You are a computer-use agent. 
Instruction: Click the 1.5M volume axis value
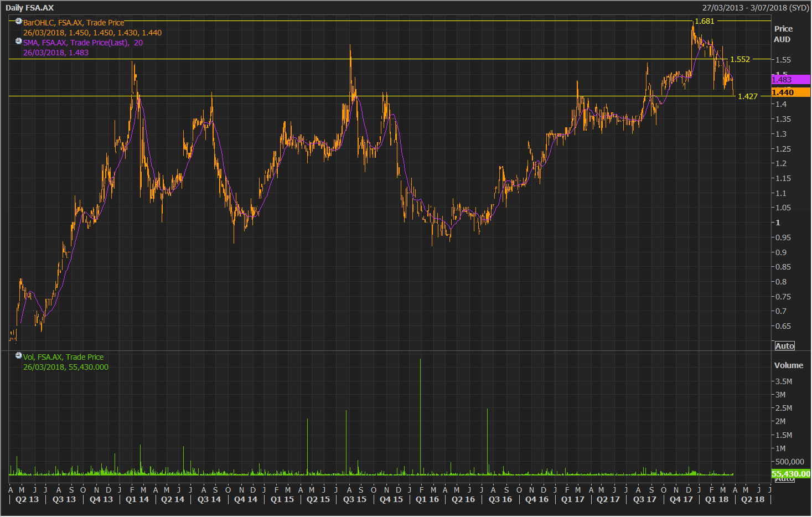coord(784,435)
